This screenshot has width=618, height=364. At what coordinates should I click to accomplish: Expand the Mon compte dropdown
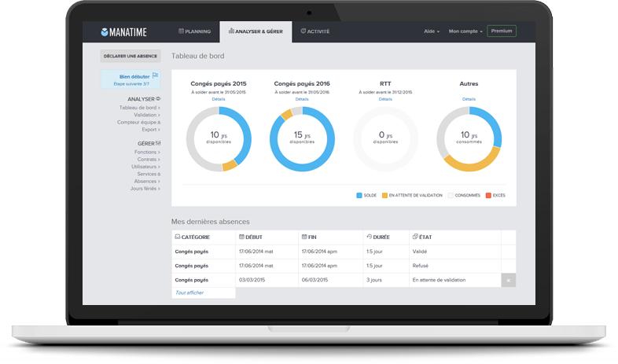click(465, 31)
